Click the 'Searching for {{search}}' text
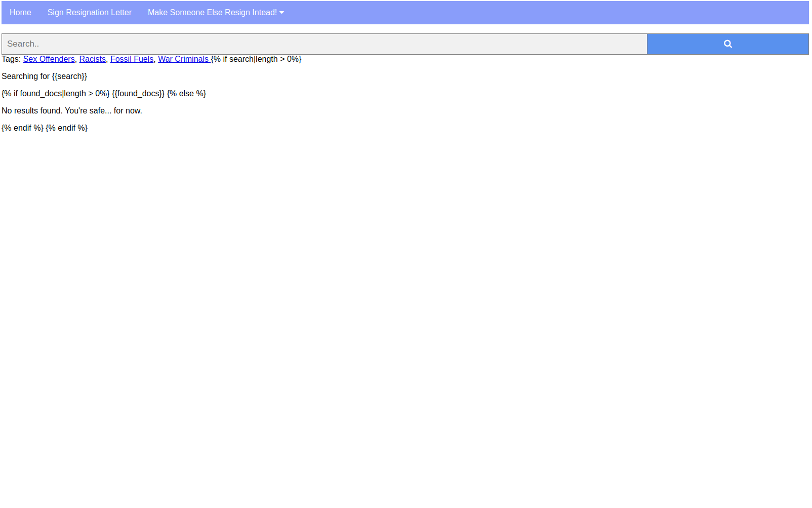This screenshot has width=812, height=508. (45, 76)
